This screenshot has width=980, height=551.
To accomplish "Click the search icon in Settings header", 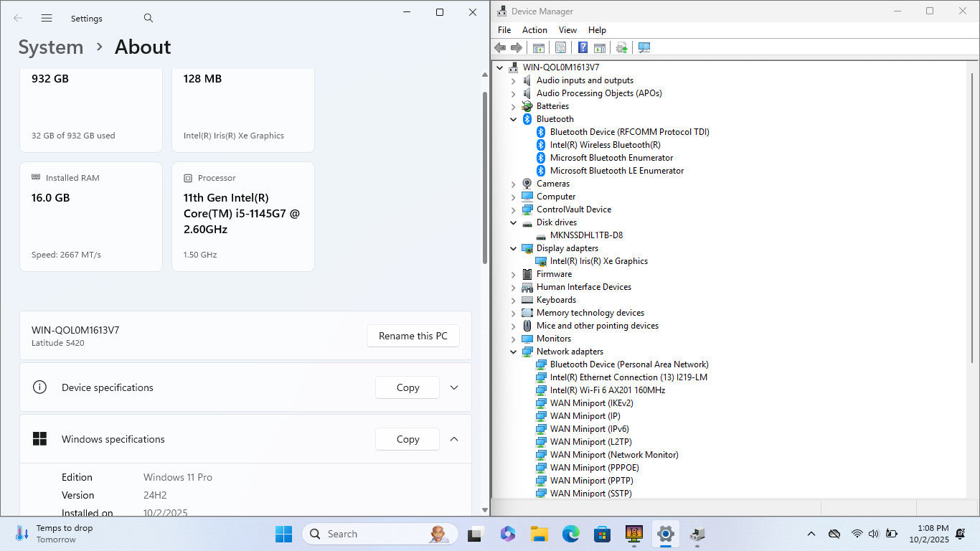I will click(x=149, y=18).
